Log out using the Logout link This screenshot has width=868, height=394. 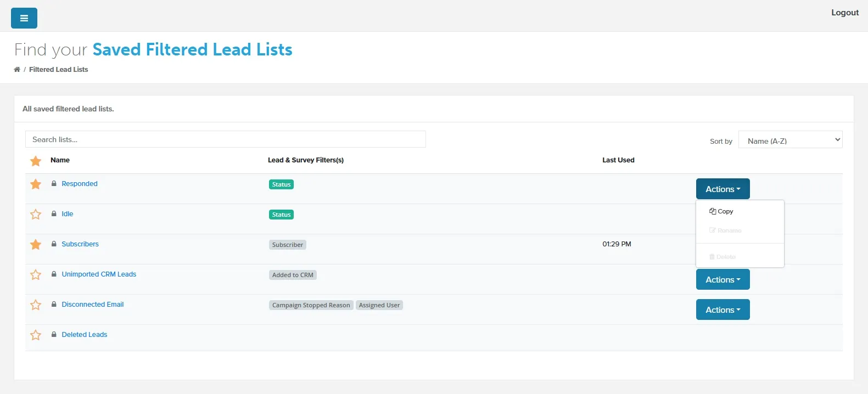point(844,13)
